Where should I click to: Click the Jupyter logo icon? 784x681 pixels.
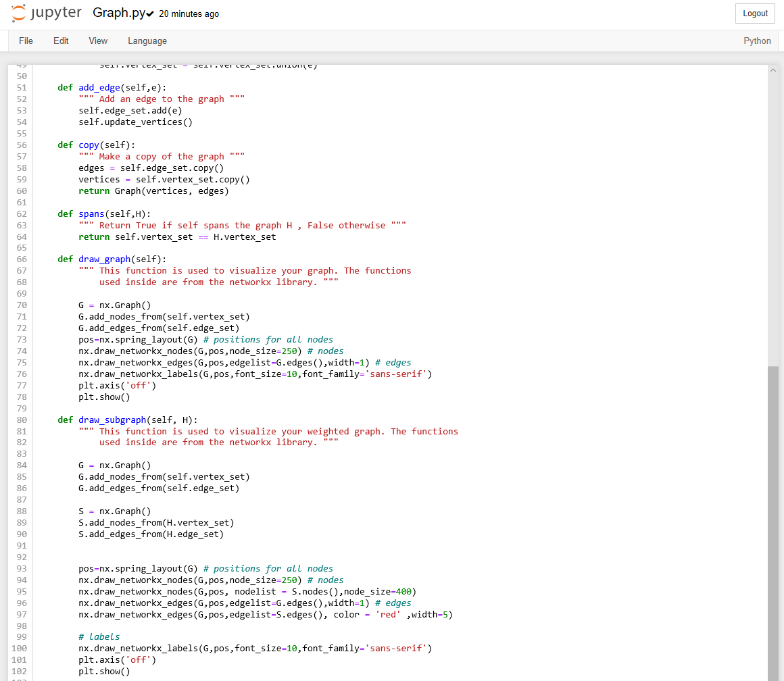tap(18, 14)
